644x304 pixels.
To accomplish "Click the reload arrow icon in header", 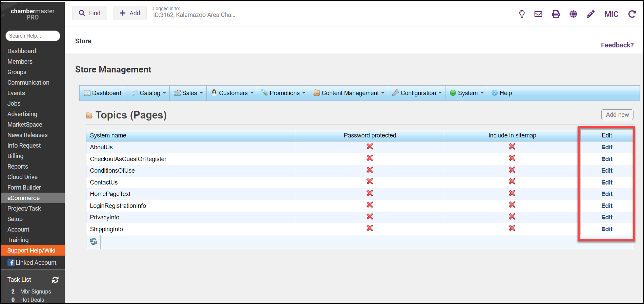I will [632, 14].
